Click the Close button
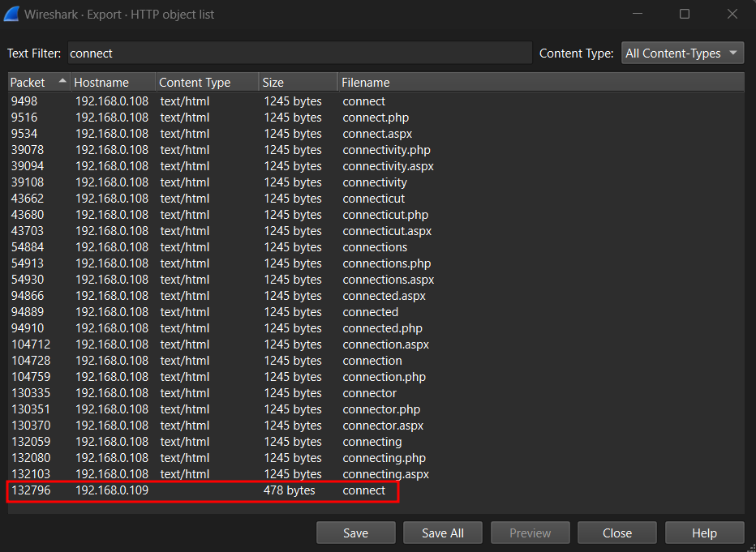 tap(617, 533)
